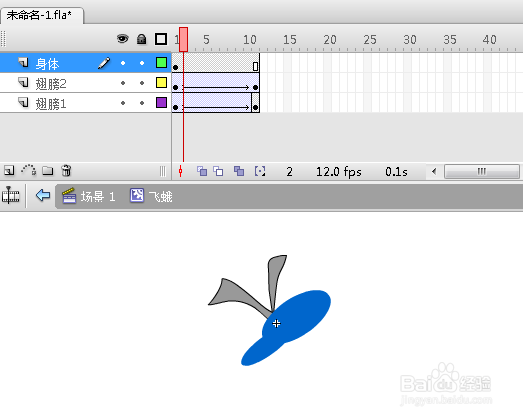Click the layer icon beside 身体
This screenshot has height=419, width=523.
coord(23,62)
